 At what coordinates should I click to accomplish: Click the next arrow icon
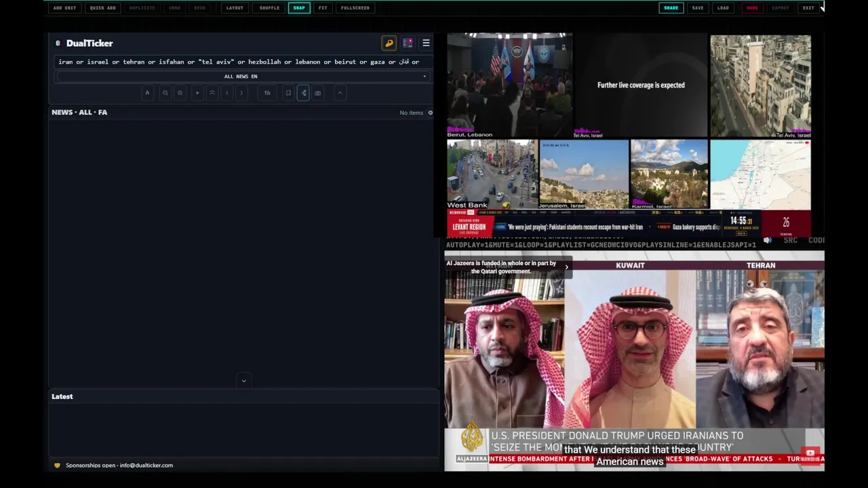point(241,93)
